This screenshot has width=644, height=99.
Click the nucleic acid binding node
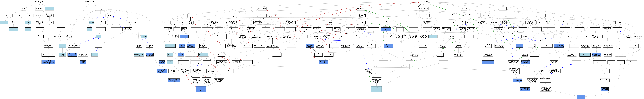coord(28,22)
